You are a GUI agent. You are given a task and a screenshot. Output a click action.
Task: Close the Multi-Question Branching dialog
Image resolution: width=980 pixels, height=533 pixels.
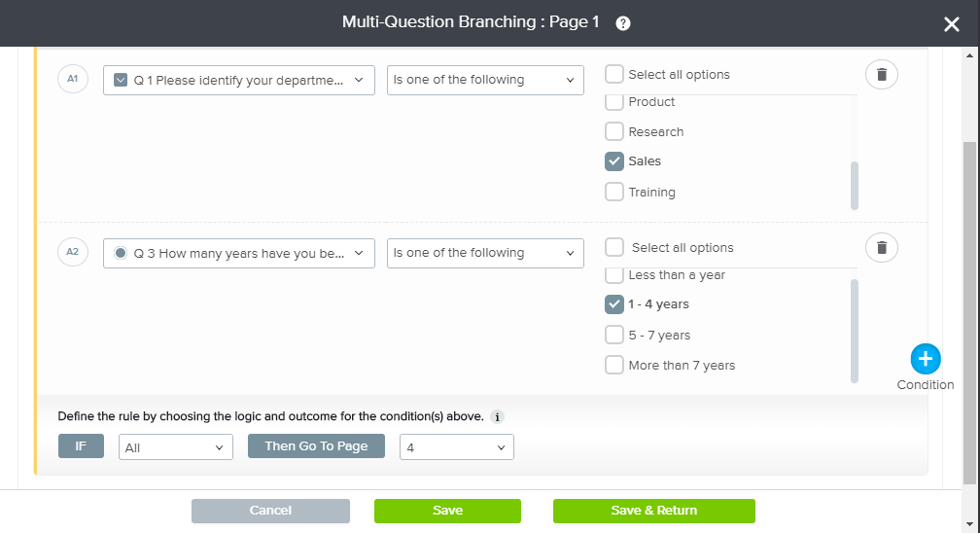tap(951, 25)
